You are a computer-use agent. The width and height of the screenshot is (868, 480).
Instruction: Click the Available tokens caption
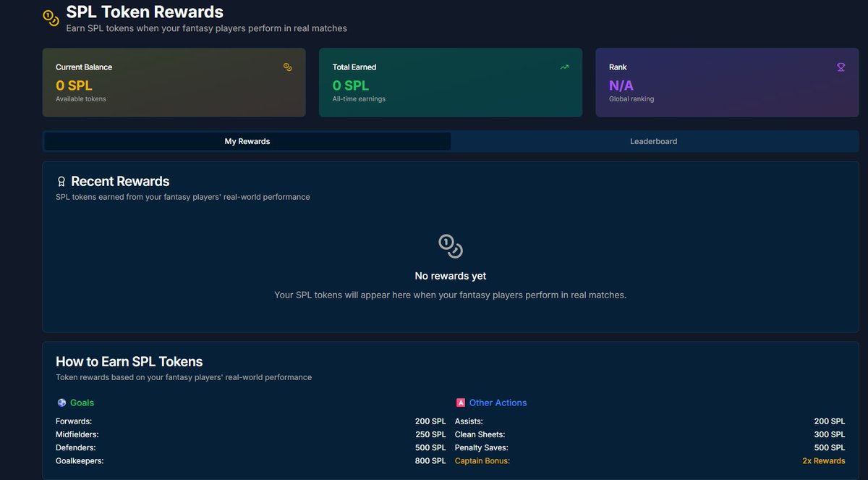coord(81,98)
